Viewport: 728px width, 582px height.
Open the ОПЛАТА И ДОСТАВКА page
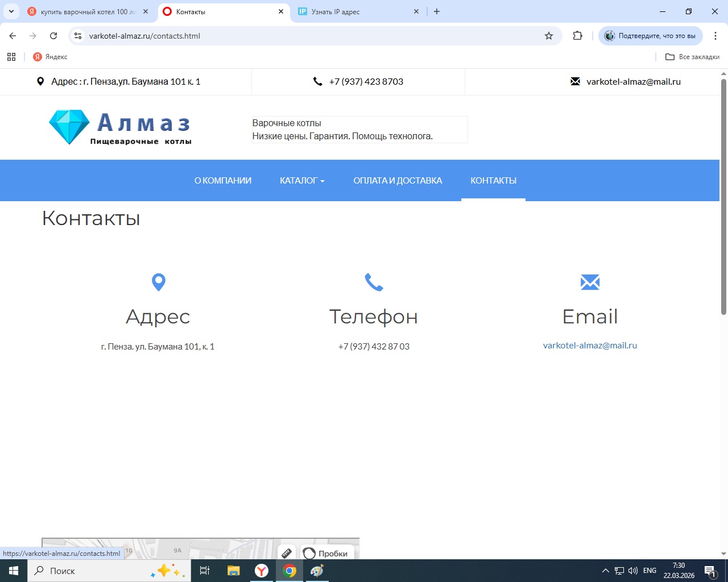pyautogui.click(x=398, y=181)
